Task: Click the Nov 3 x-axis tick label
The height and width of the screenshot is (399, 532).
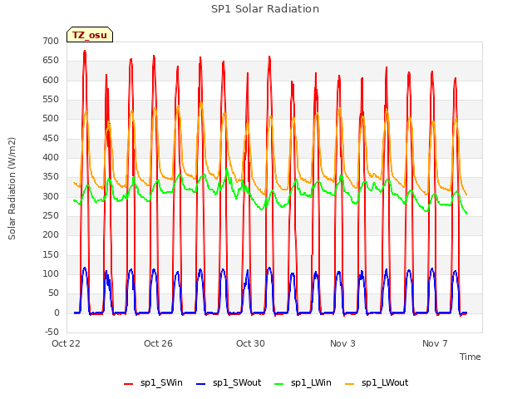Action: [x=342, y=343]
